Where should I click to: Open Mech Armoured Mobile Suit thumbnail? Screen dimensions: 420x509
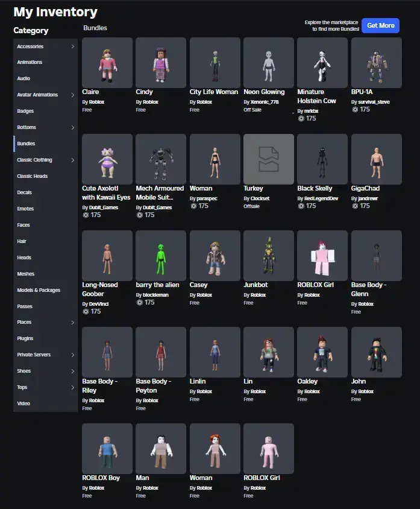161,159
